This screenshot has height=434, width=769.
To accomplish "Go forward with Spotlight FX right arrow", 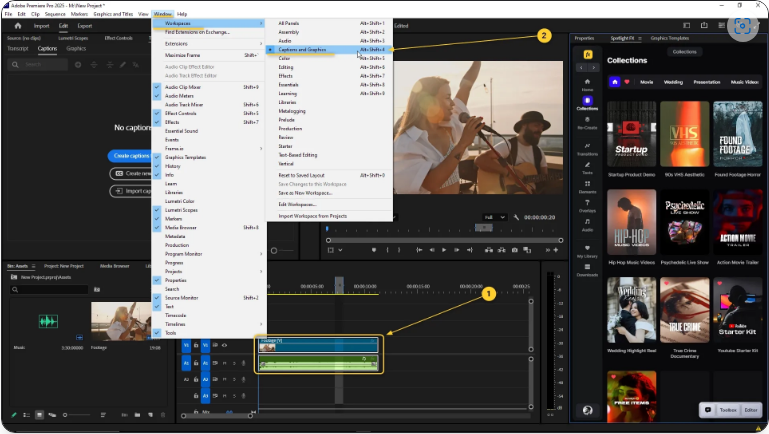I will (x=593, y=68).
